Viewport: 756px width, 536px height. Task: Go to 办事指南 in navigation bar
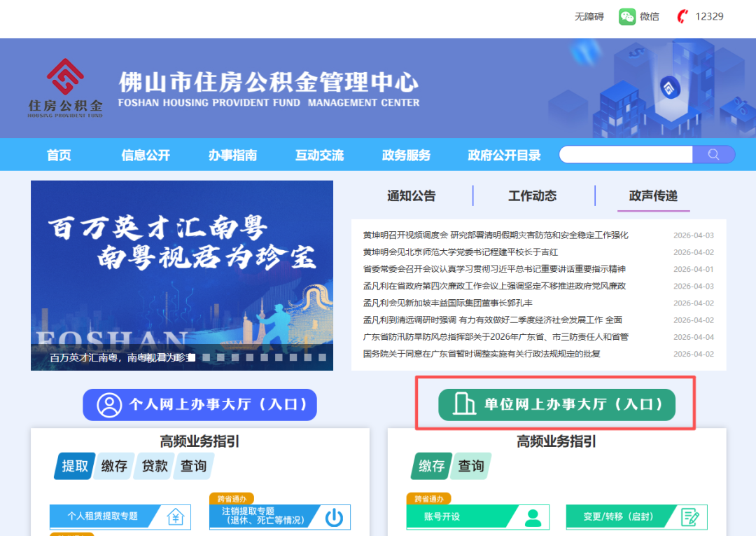click(232, 156)
